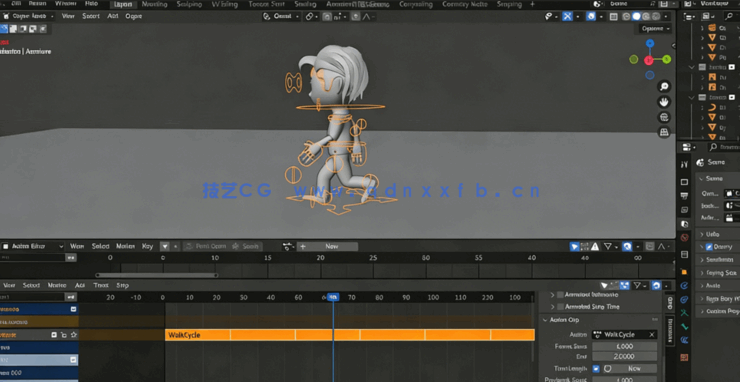The width and height of the screenshot is (740, 382).
Task: Click the Action Editor channel search field
Action: click(33, 258)
